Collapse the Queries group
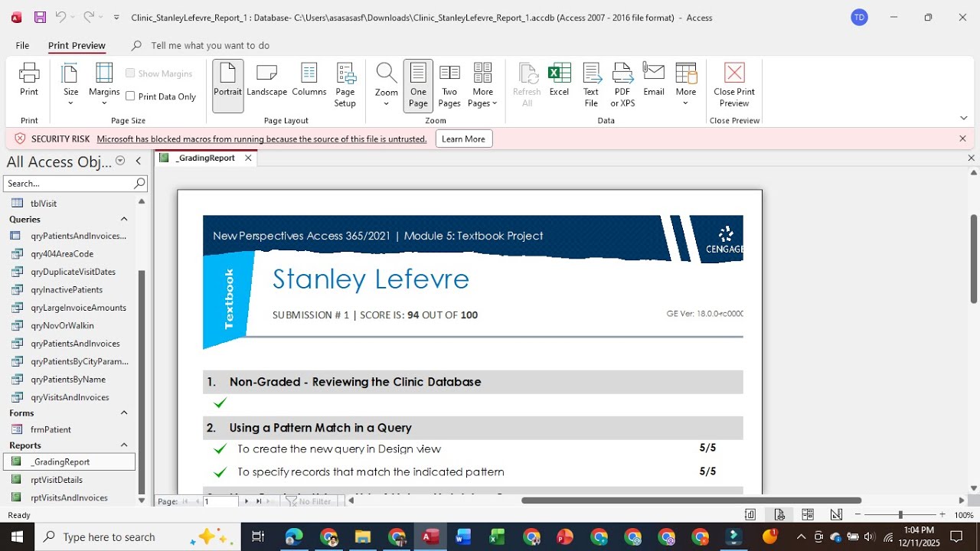980x551 pixels. (124, 220)
